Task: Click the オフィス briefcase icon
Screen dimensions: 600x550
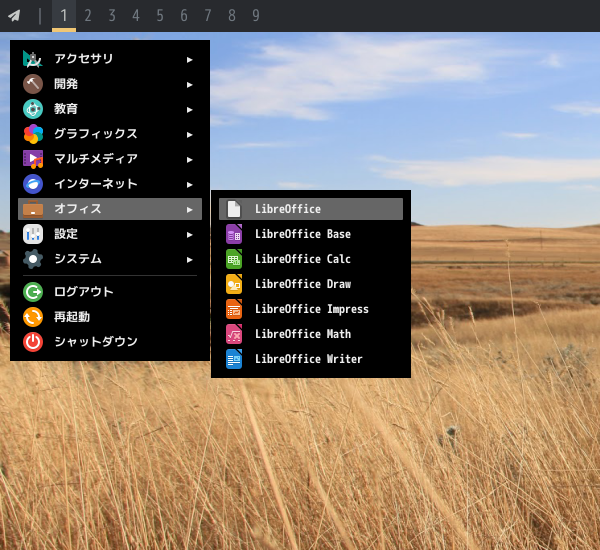Action: 33,209
